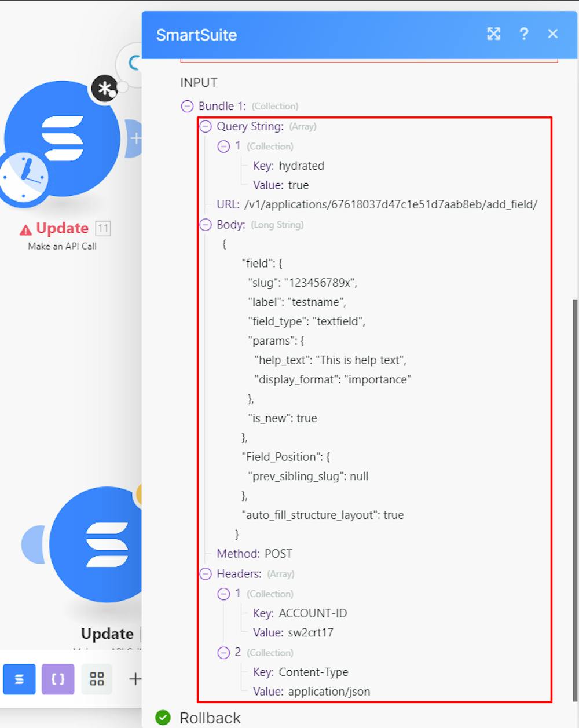
Task: Open the apps grid icon in toolbar
Action: [x=97, y=679]
